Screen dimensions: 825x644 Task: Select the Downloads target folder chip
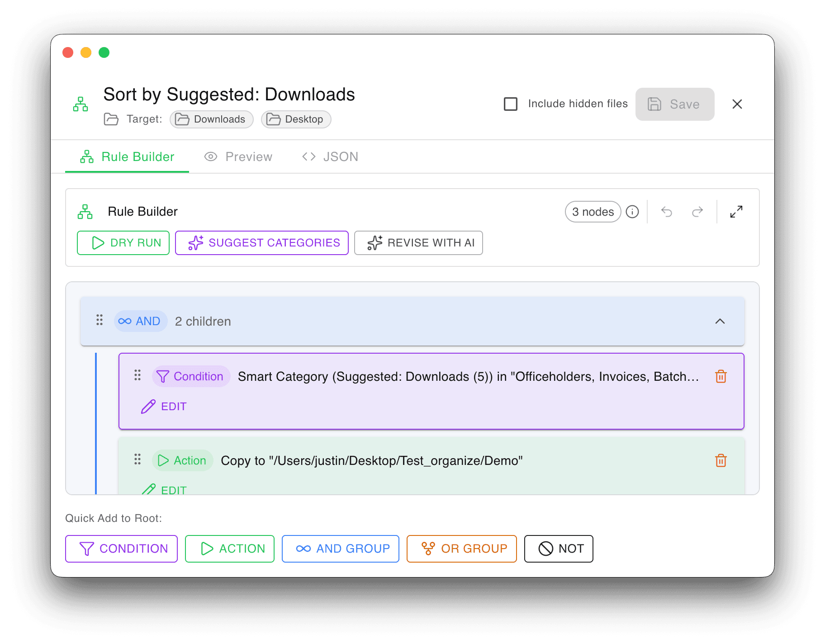(212, 119)
